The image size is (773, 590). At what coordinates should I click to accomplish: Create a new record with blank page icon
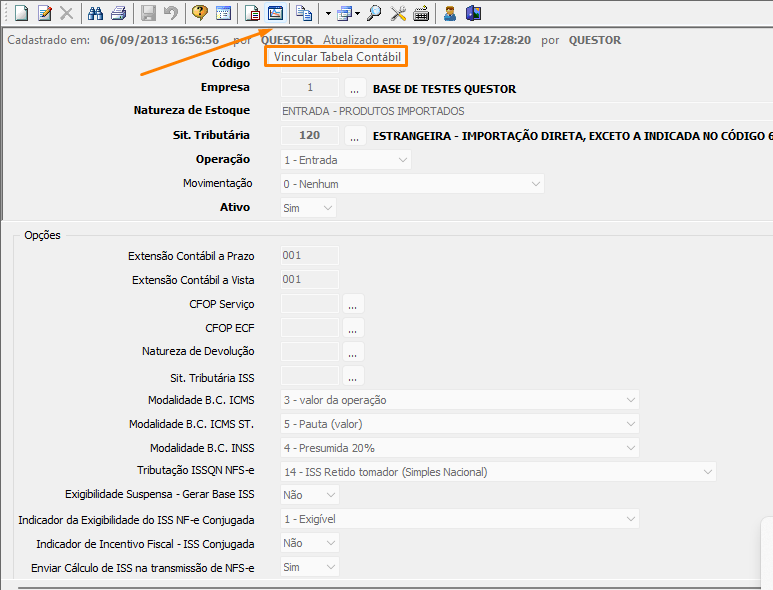pos(21,13)
